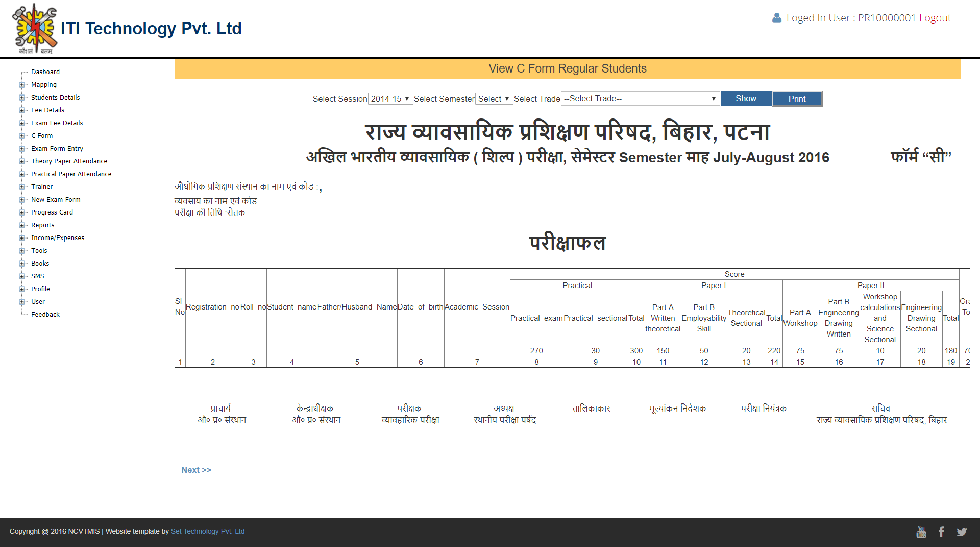Select C Form in sidebar menu
Viewport: 980px width, 547px height.
point(42,136)
